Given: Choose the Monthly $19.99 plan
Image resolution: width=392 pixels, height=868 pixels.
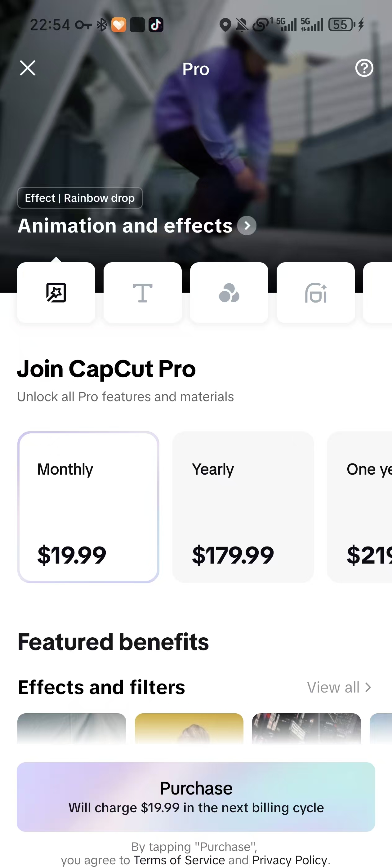Looking at the screenshot, I should coord(88,507).
